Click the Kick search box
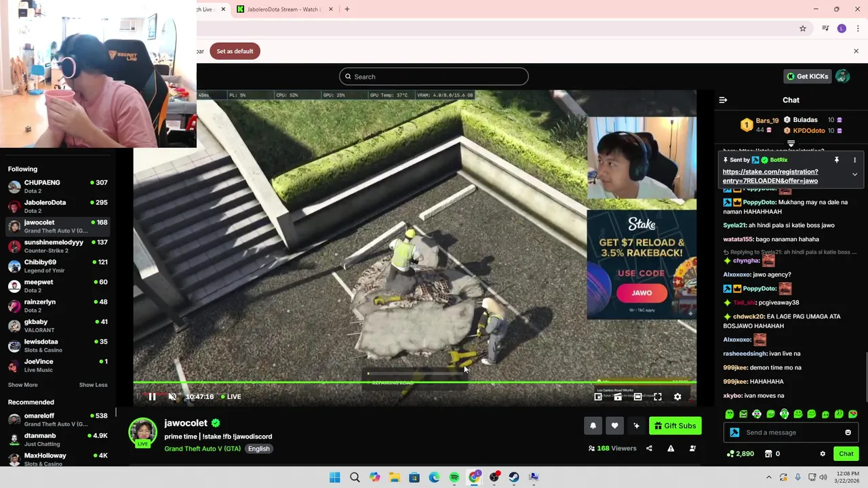This screenshot has height=488, width=868. pos(434,77)
